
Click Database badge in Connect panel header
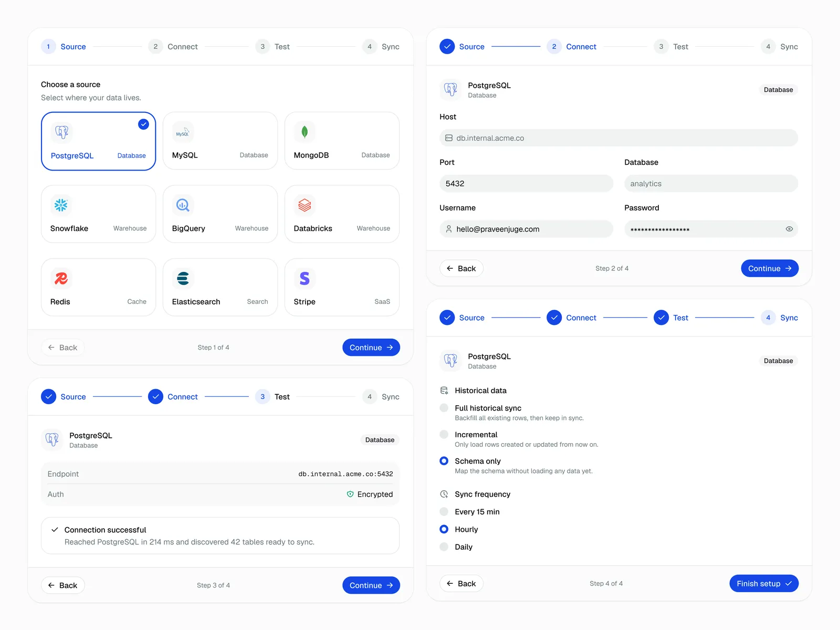(778, 90)
